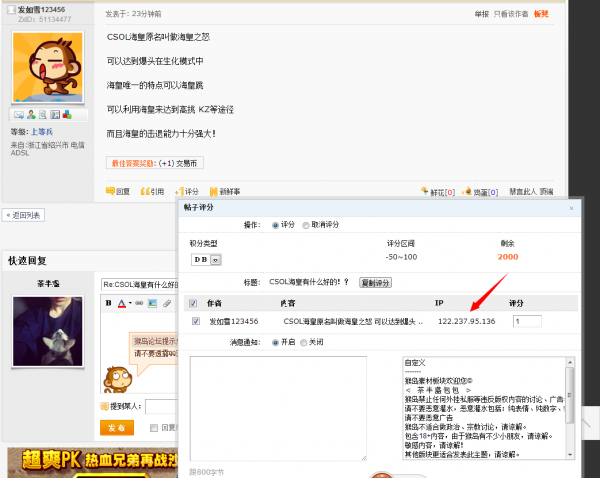Click the 只看该作者 link
The width and height of the screenshot is (600, 478).
coord(511,14)
